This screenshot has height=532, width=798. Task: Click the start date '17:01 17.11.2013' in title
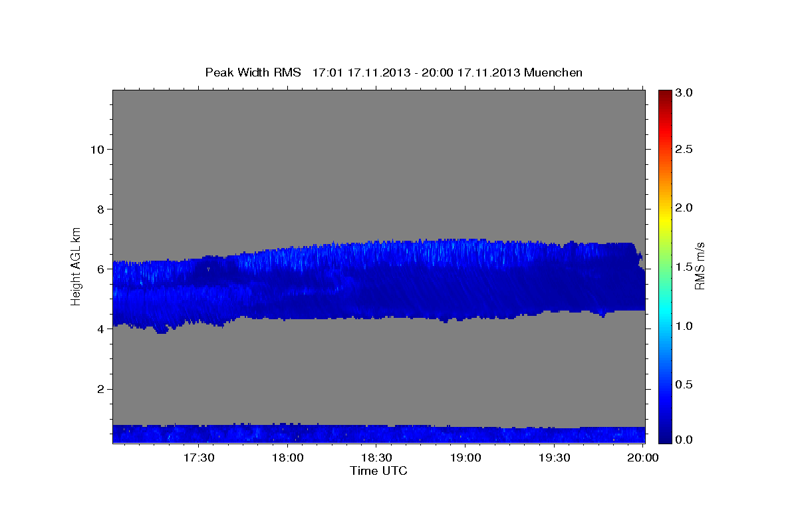[x=362, y=72]
